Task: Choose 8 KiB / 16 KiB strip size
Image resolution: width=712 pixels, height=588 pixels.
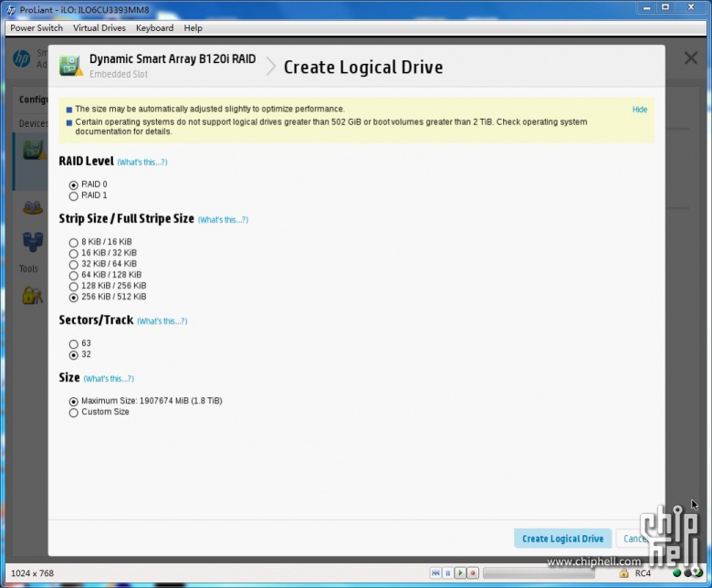Action: (74, 243)
